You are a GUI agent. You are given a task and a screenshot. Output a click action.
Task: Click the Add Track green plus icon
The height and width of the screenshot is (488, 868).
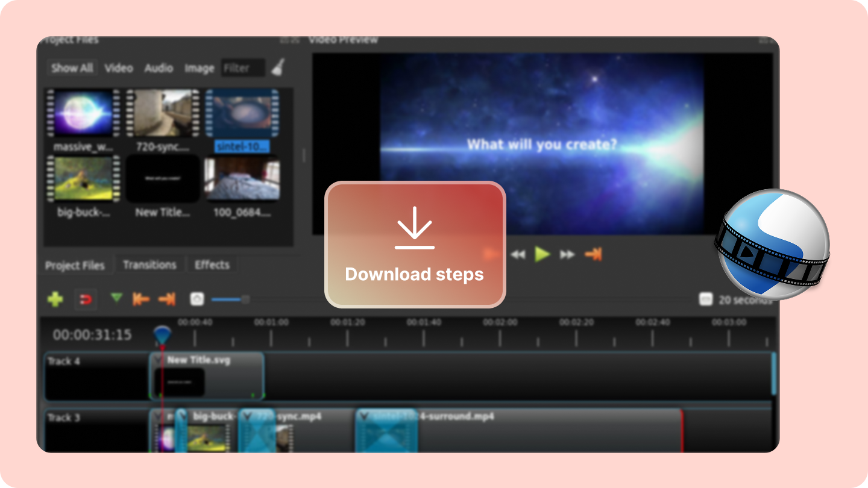(x=55, y=299)
